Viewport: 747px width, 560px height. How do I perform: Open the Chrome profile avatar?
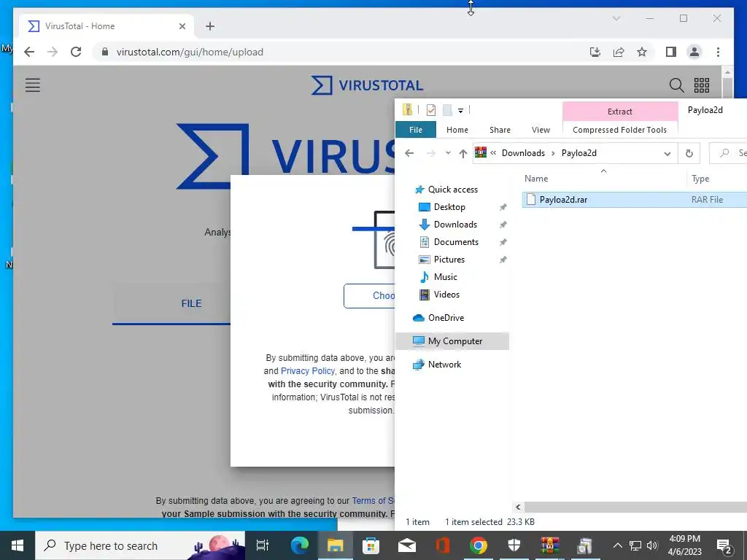coord(694,52)
